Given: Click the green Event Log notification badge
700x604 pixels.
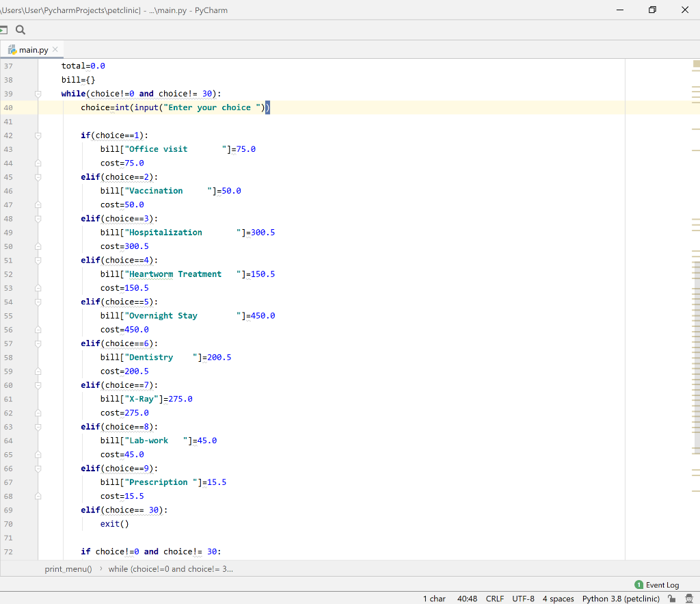Looking at the screenshot, I should 638,585.
